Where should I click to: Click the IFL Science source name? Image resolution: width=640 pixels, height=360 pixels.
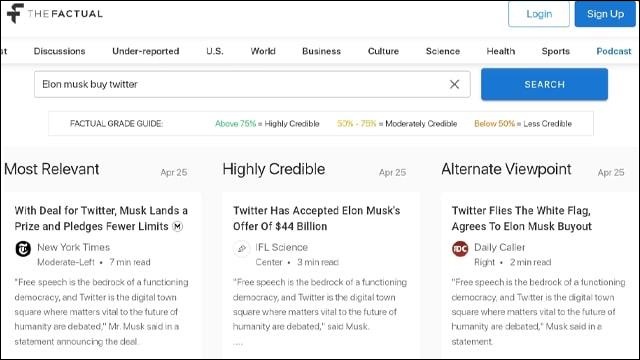[281, 247]
